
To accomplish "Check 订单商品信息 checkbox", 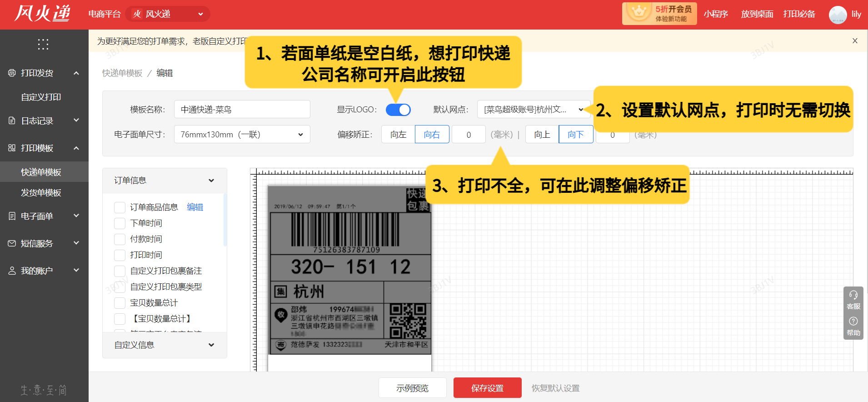I will pos(120,207).
